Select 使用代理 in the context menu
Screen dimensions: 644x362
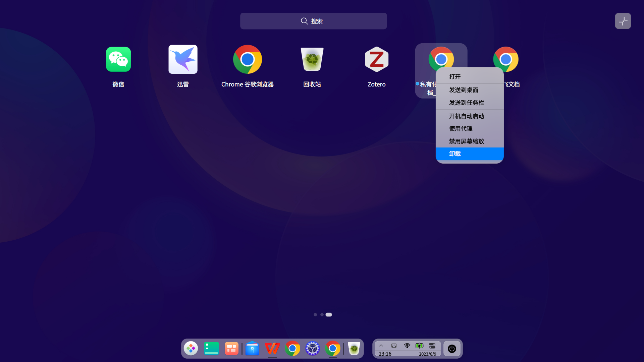[470, 128]
